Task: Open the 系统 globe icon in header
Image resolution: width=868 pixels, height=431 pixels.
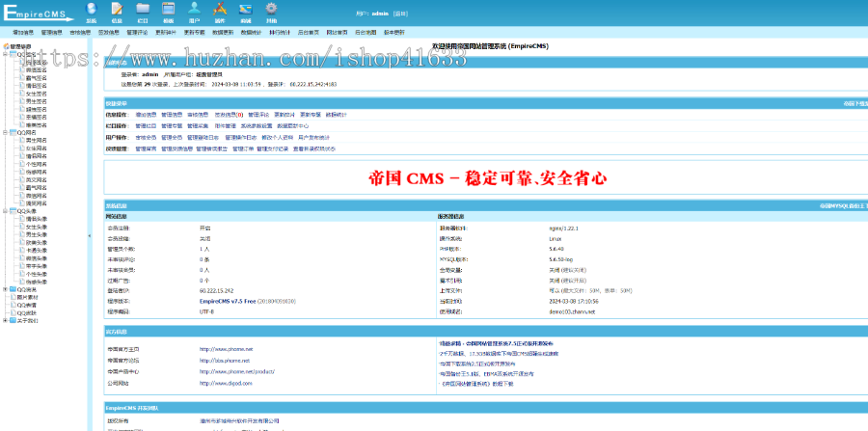Action: coord(91,9)
